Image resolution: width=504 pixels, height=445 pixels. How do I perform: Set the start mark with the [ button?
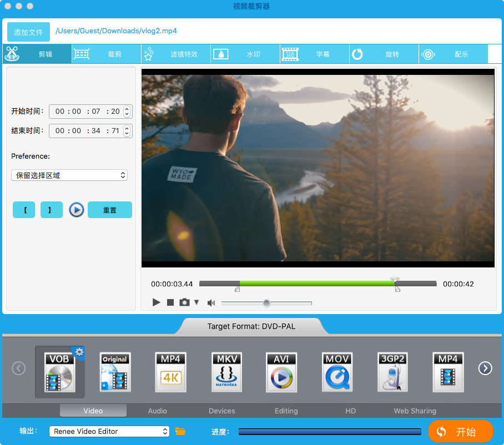point(24,210)
